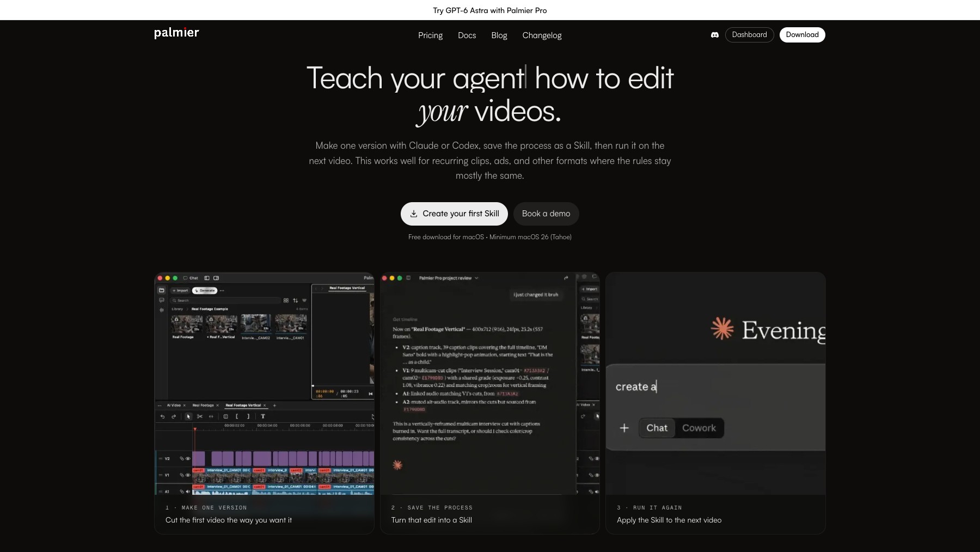Click the red timeline playhead marker

click(195, 430)
